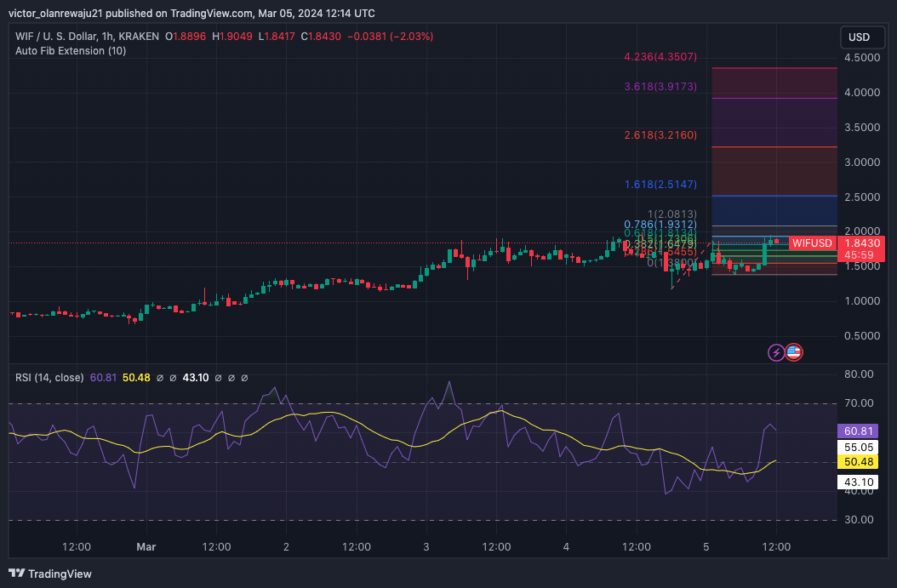
Task: Click the 0.5000 price axis label
Action: pos(862,336)
